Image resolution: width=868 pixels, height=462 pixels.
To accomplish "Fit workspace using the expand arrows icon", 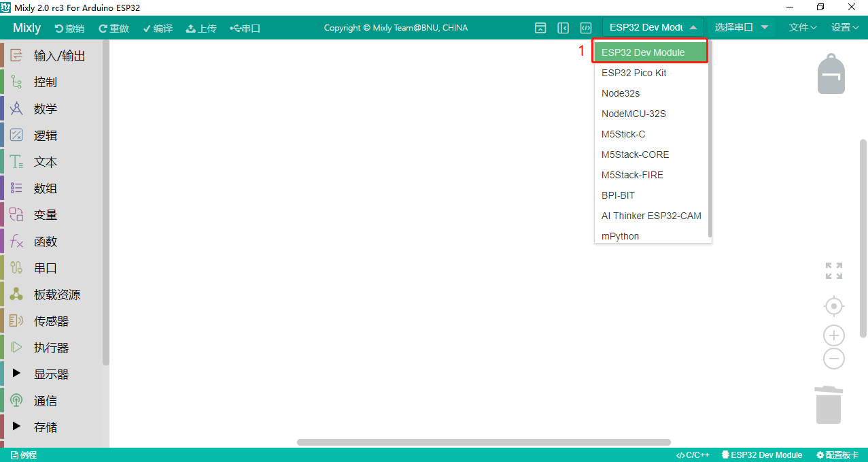I will point(834,271).
